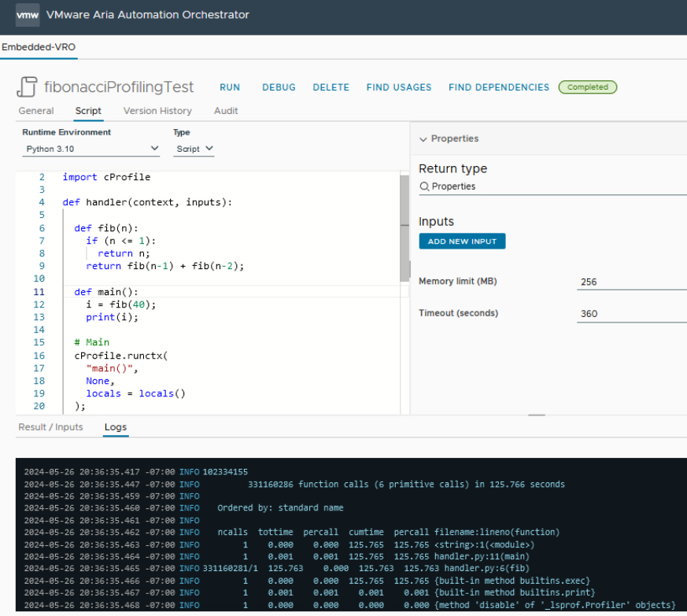This screenshot has width=687, height=616.
Task: Click 'def fib(n):' code line
Action: (106, 228)
